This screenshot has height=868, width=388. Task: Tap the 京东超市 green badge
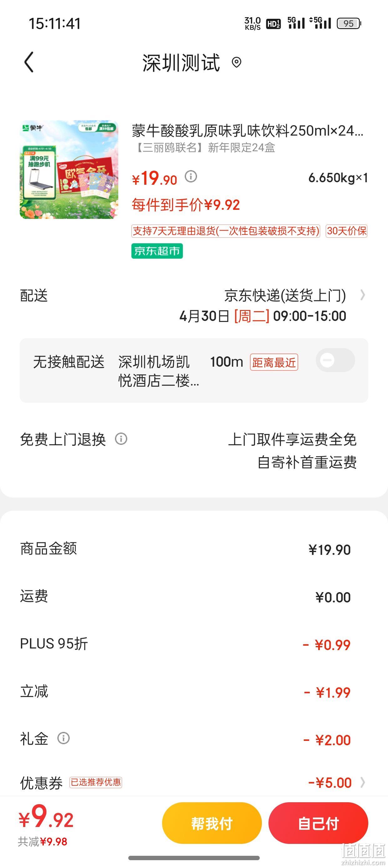tap(157, 251)
